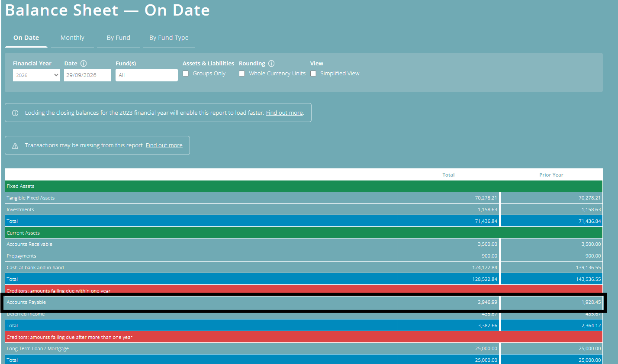
Task: Click the Long Term Loan / Mortgage row label
Action: tap(38, 348)
